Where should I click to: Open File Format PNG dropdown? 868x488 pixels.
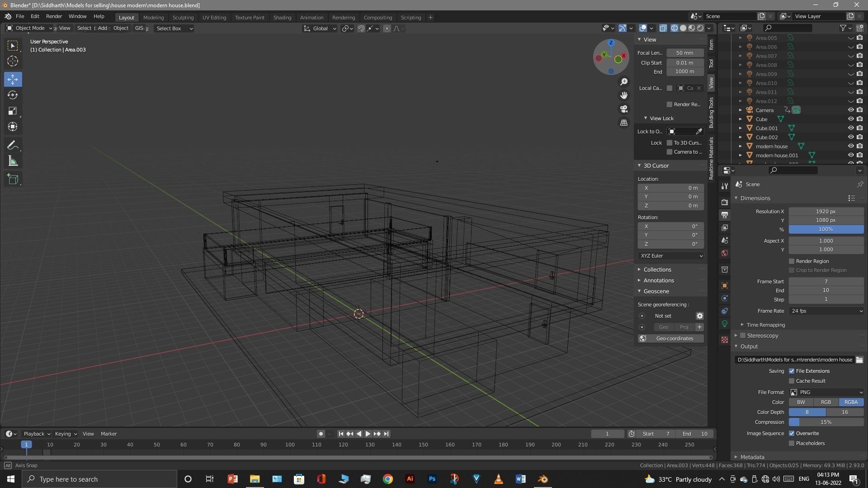click(826, 392)
